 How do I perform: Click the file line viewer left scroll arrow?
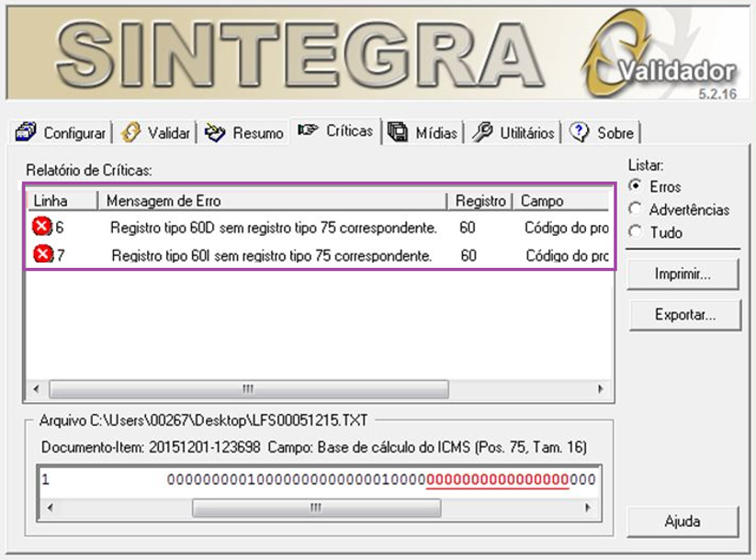click(50, 508)
